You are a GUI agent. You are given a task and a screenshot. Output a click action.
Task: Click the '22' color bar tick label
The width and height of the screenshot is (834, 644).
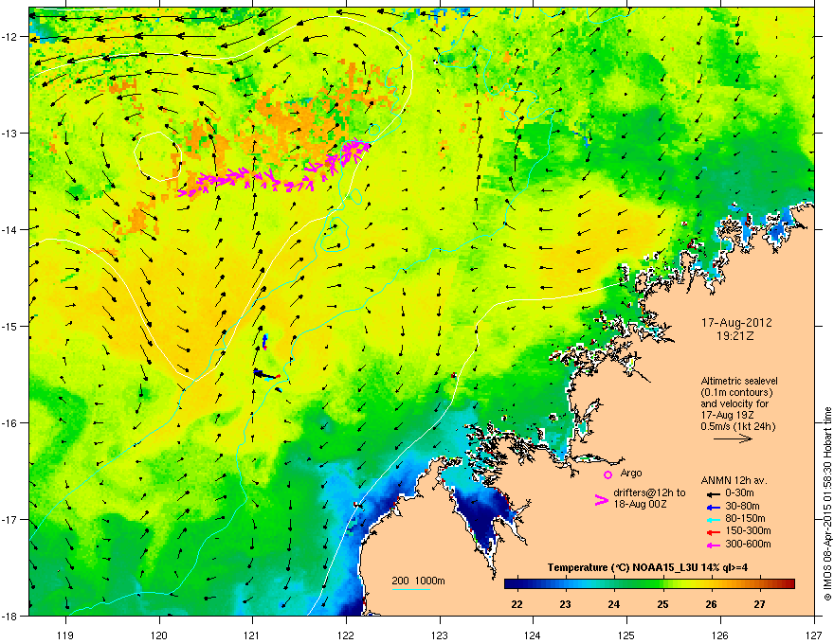(x=517, y=604)
